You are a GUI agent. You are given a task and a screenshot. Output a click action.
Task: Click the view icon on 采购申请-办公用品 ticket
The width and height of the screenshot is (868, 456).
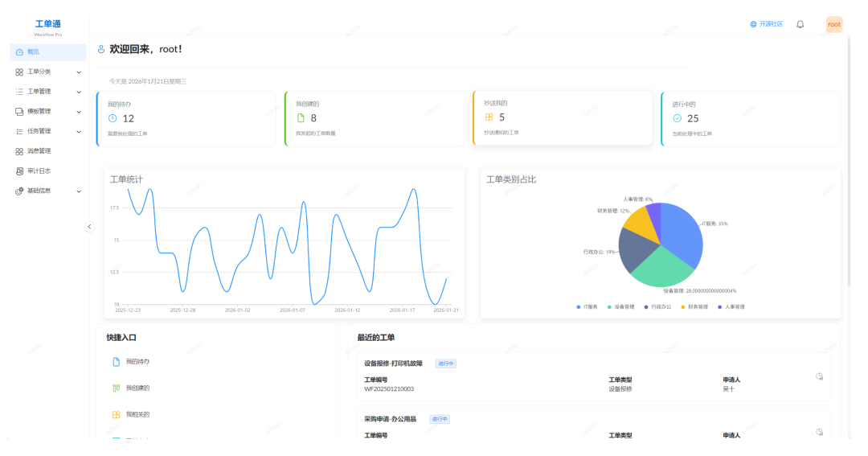(819, 432)
